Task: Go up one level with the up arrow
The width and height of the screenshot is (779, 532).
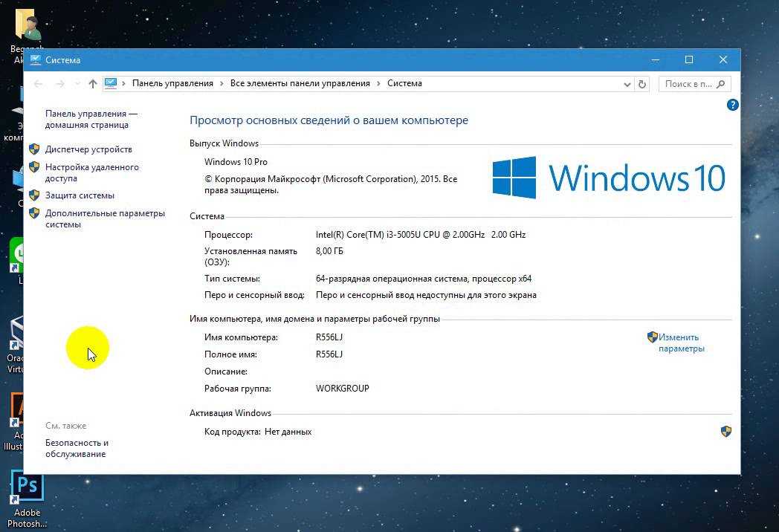Action: [92, 84]
